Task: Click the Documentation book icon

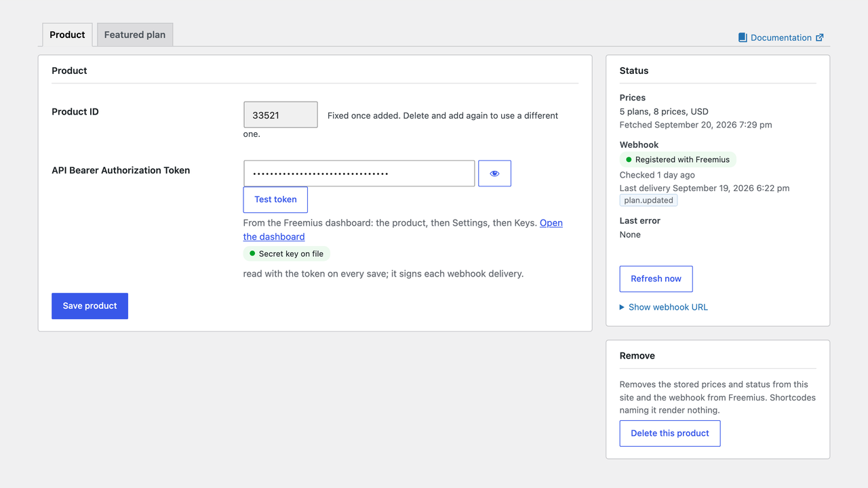Action: point(743,38)
